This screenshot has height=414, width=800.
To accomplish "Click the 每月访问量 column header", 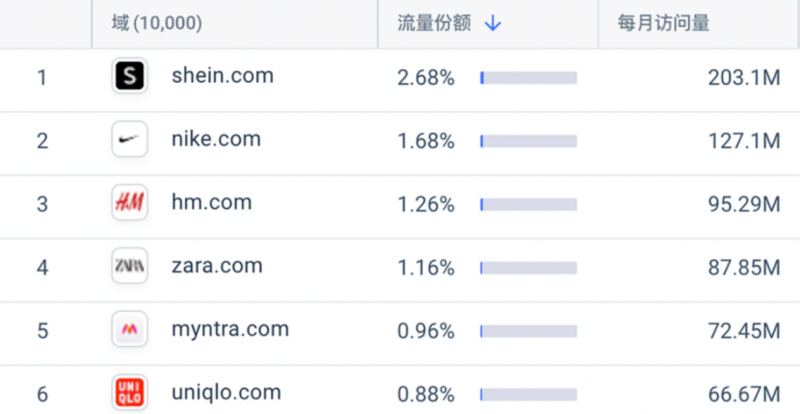I will 663,23.
